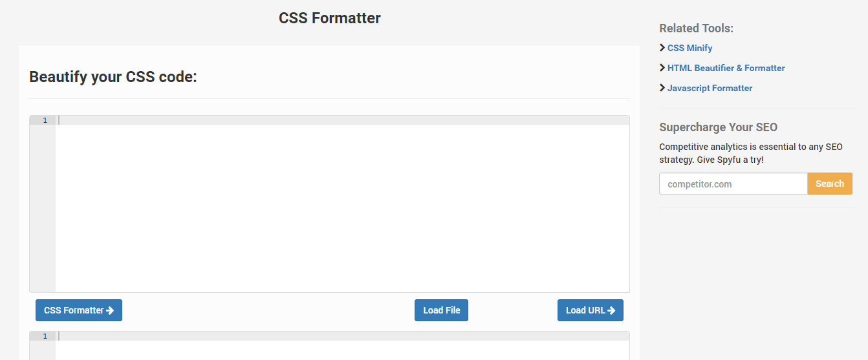868x360 pixels.
Task: Select line number 1 in top editor gutter
Action: (45, 120)
